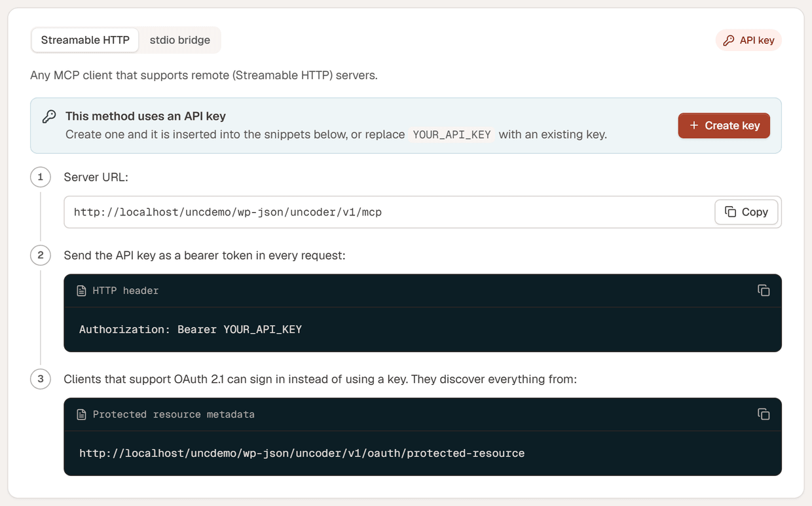Click the Server URL field
Screen dimensions: 812x506
click(x=422, y=212)
